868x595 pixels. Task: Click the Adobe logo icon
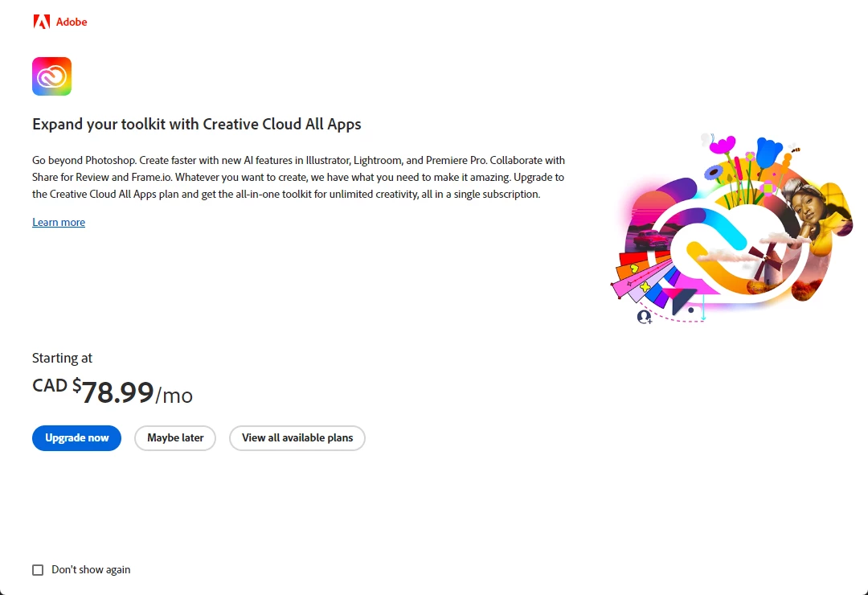(x=42, y=22)
